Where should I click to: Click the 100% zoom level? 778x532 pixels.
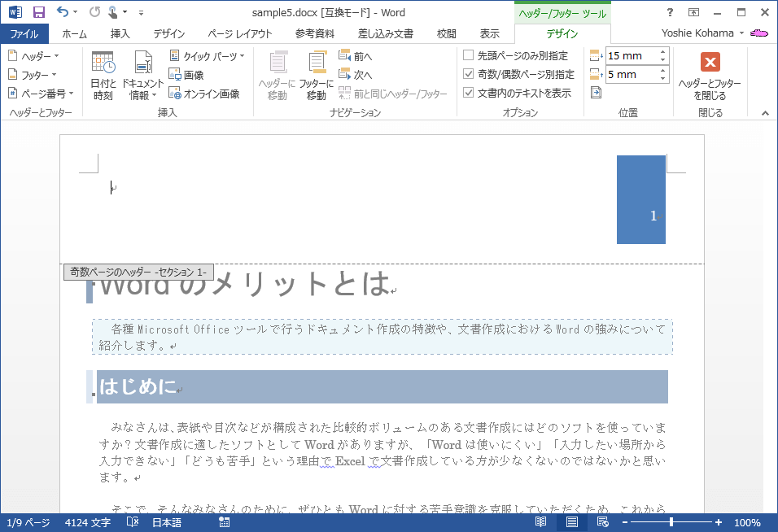tap(747, 522)
